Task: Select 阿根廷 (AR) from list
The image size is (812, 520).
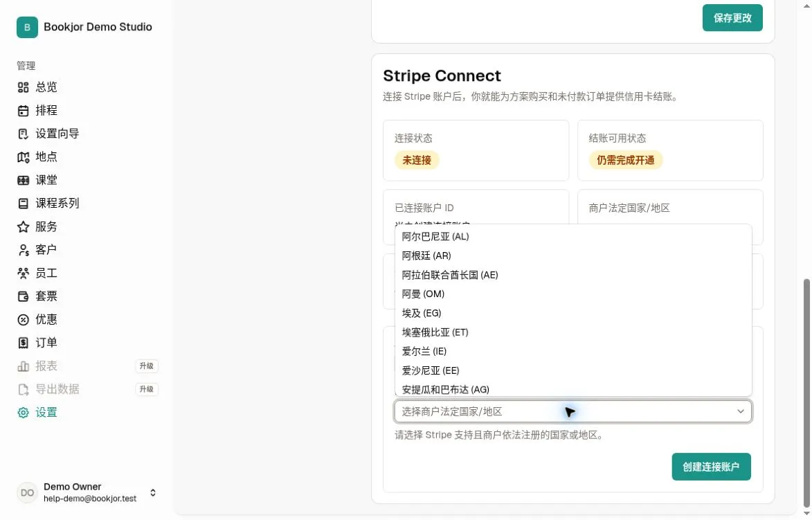Action: pyautogui.click(x=572, y=255)
